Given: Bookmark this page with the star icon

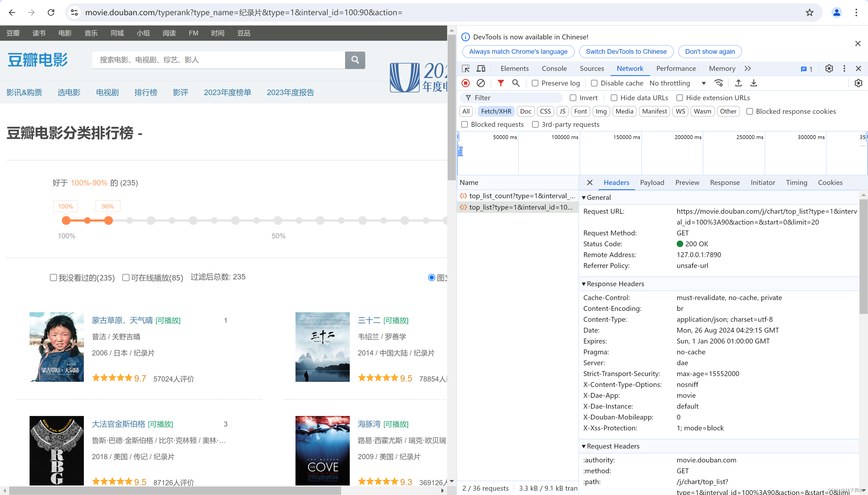Looking at the screenshot, I should pyautogui.click(x=810, y=12).
